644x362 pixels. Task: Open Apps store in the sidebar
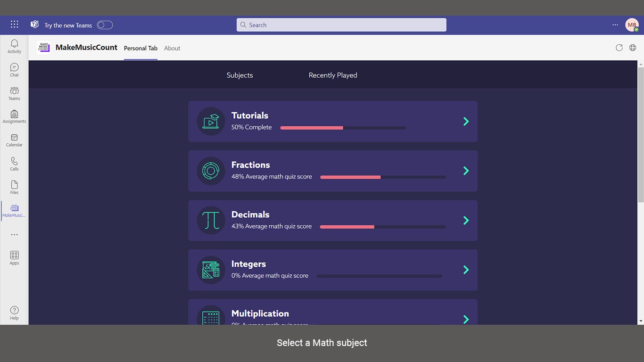[14, 258]
